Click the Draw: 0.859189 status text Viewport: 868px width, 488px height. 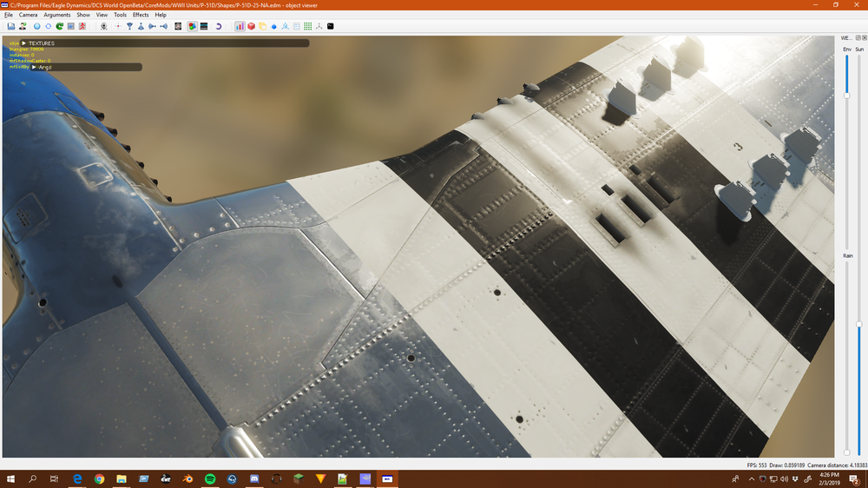point(787,465)
